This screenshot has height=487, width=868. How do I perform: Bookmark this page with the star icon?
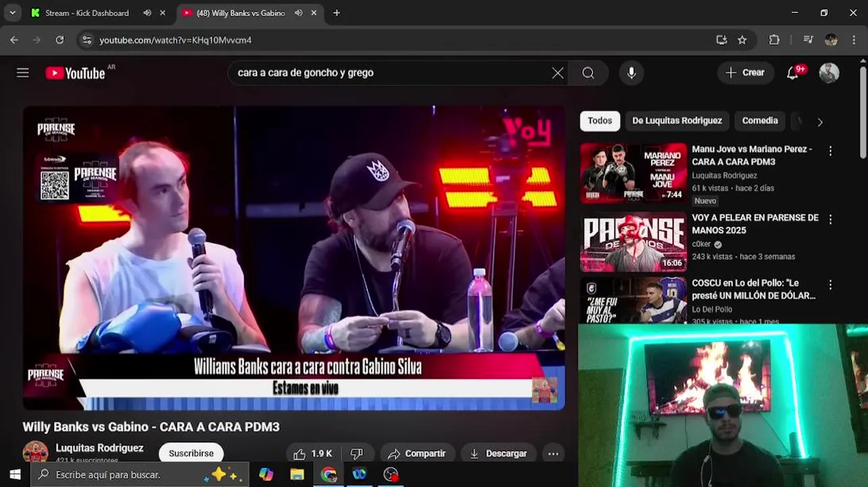point(742,40)
